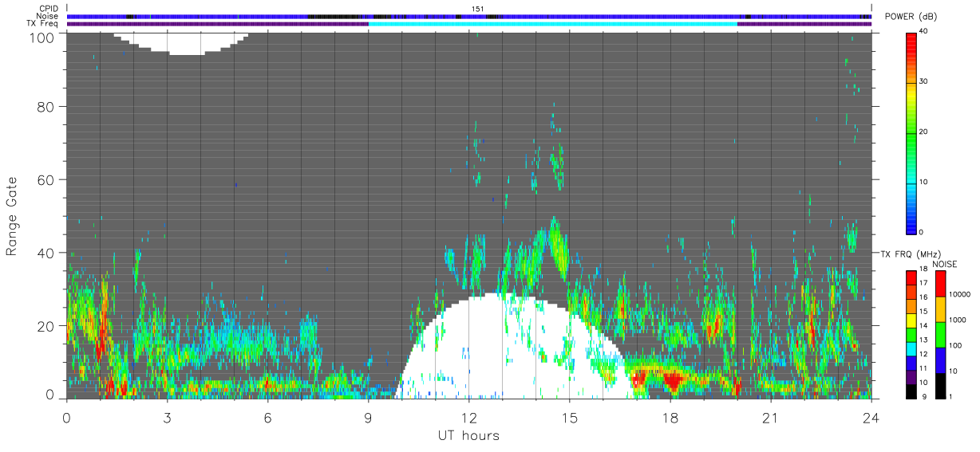Click x-axis tick label 18 below the plot

[670, 418]
